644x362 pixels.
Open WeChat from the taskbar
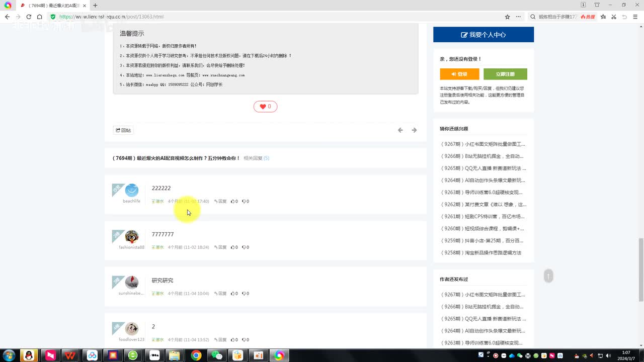[217, 355]
